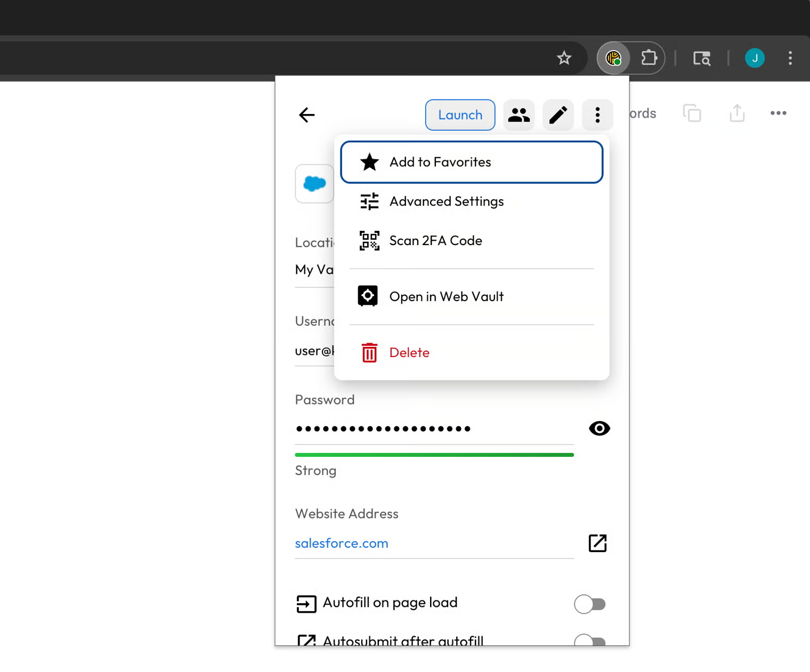Choose Scan 2FA Code option
Image resolution: width=810 pixels, height=672 pixels.
435,241
